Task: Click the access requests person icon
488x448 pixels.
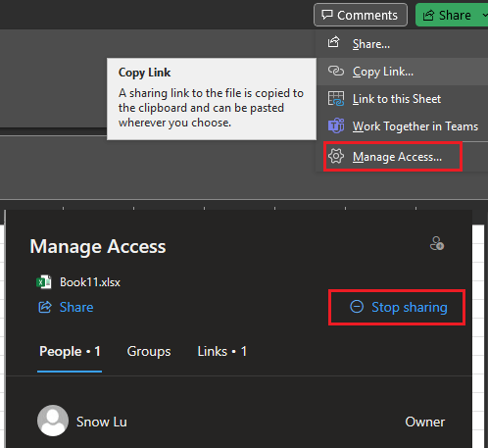Action: click(x=437, y=244)
